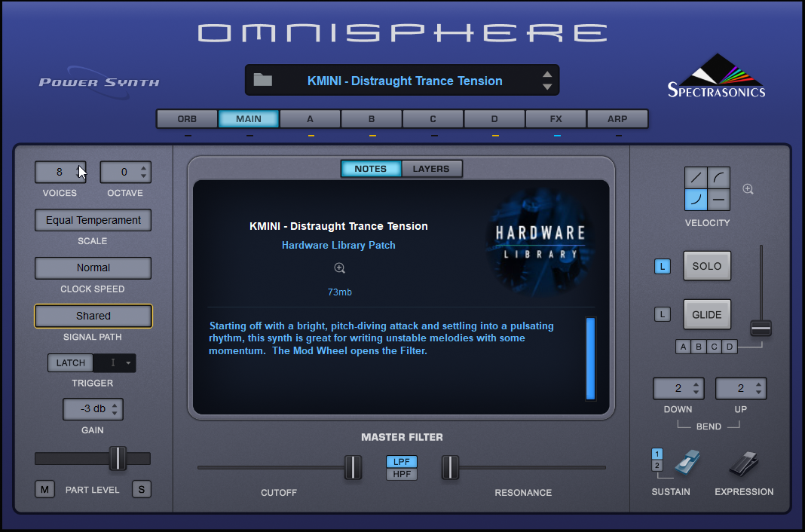Click the Voices value field showing 8
Image resolution: width=805 pixels, height=532 pixels.
(60, 172)
